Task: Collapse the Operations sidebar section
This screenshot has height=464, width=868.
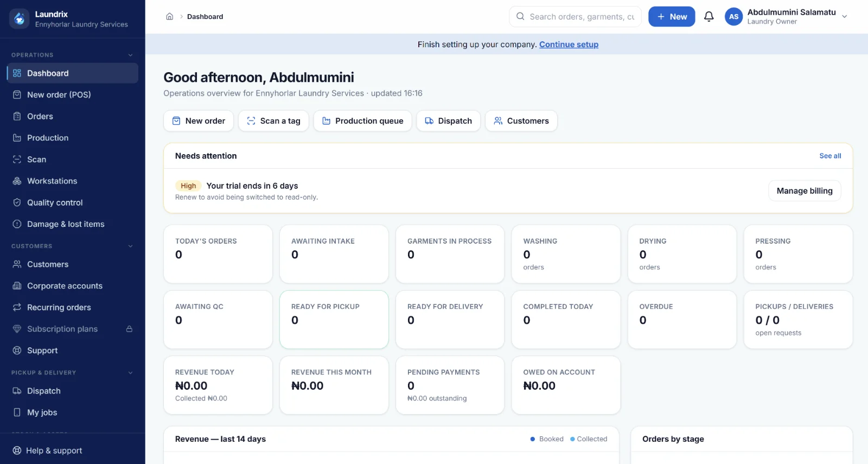Action: (x=130, y=55)
